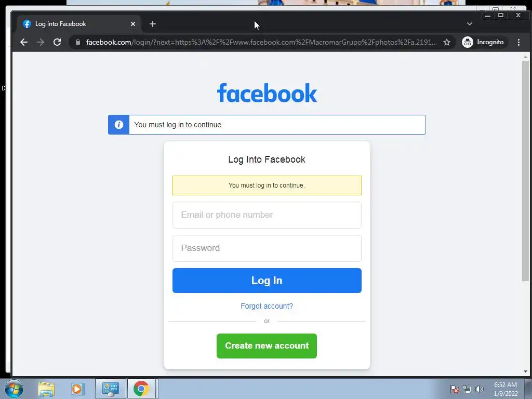
Task: Click the scrollbar down arrow
Action: (x=525, y=371)
